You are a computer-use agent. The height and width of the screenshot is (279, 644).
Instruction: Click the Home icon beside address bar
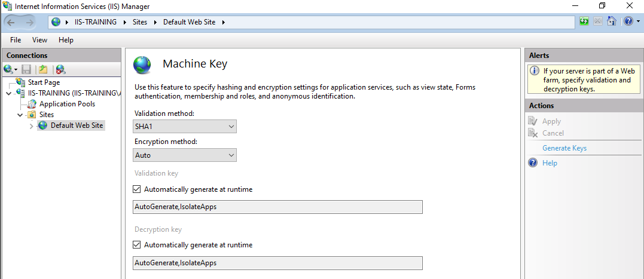tap(611, 22)
